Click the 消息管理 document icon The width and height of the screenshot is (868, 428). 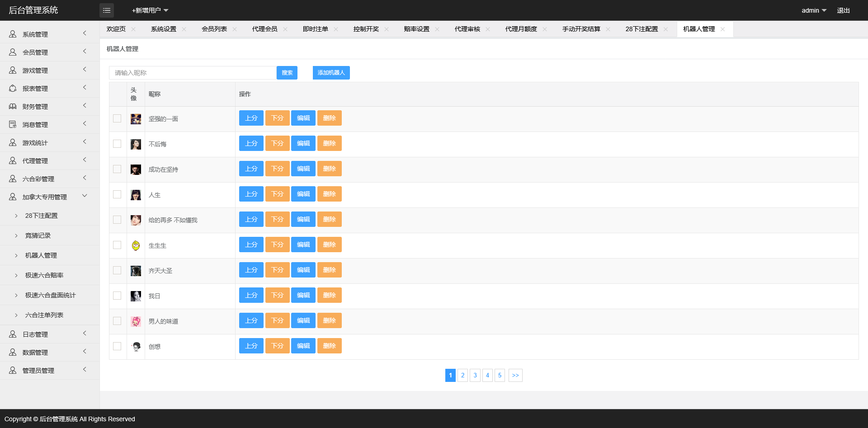[13, 125]
